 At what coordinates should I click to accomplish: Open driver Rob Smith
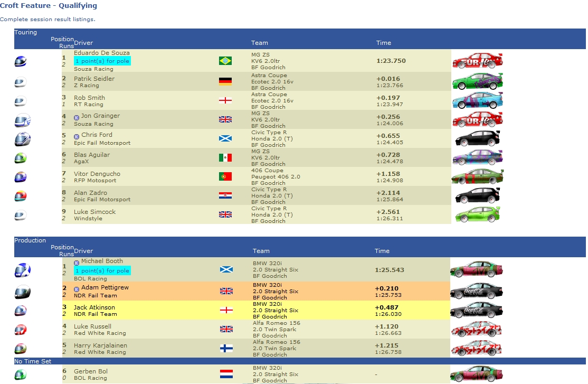89,98
